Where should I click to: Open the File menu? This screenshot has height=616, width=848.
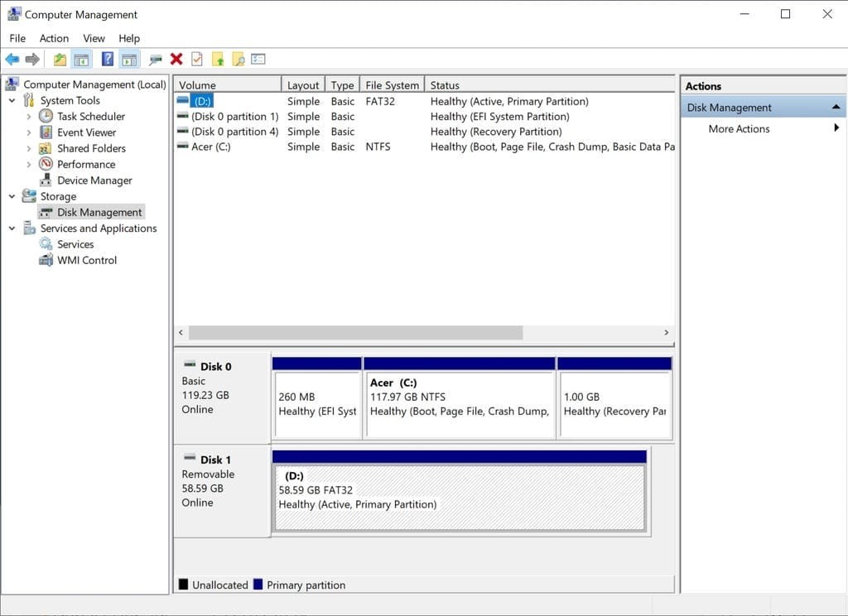click(17, 38)
